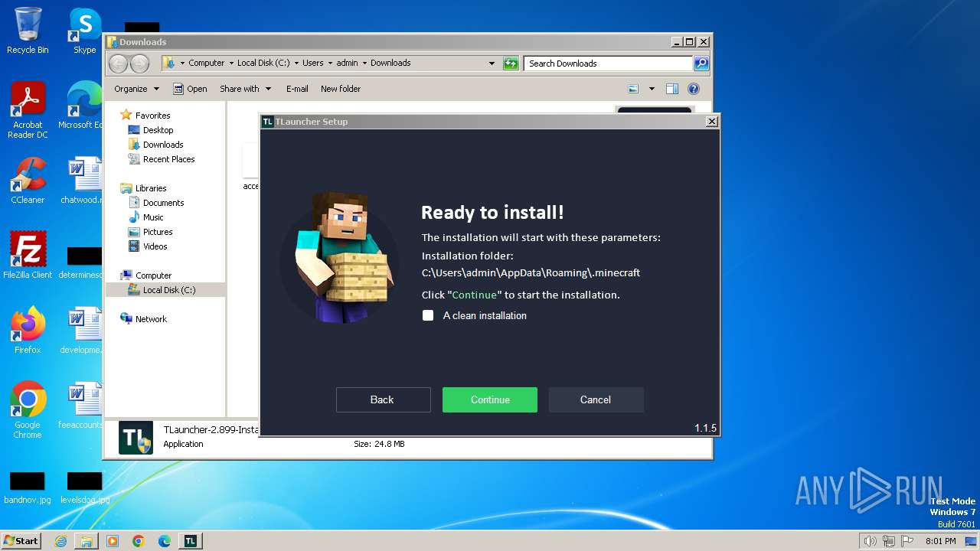The width and height of the screenshot is (980, 551).
Task: Click Users in the address breadcrumb
Action: tap(312, 63)
